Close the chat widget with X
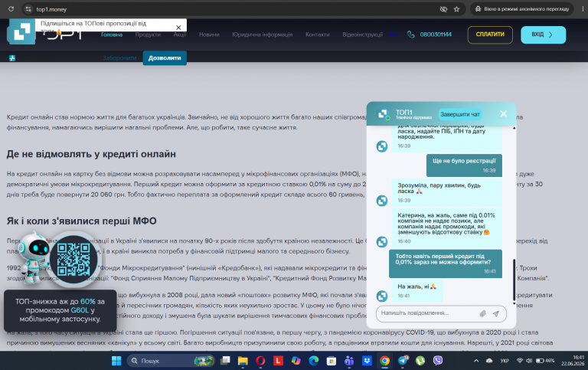Image resolution: width=588 pixels, height=370 pixels. pos(504,113)
